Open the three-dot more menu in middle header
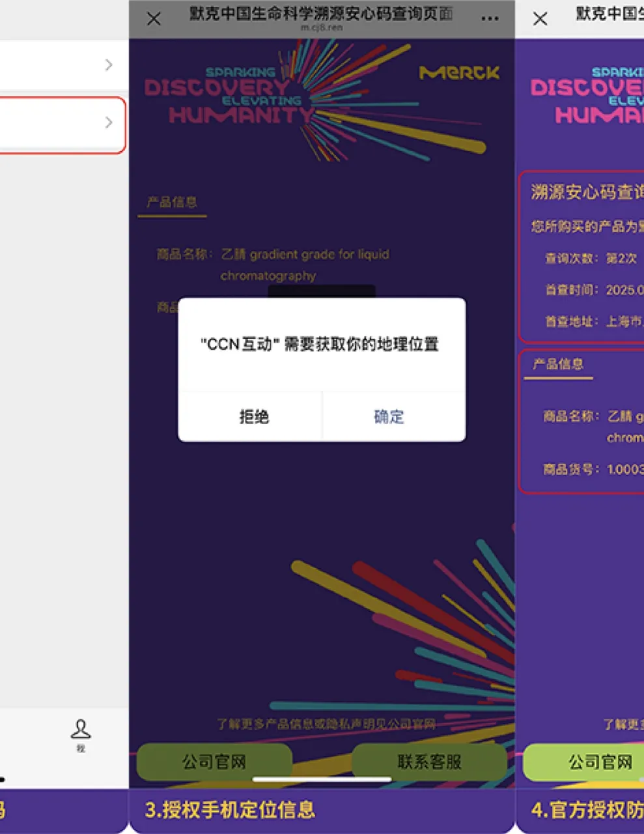 click(x=490, y=19)
